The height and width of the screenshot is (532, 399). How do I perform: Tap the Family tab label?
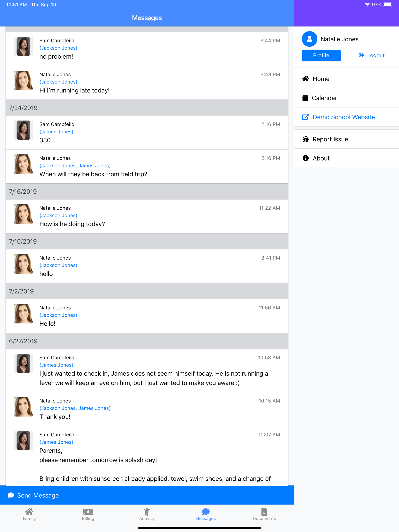pos(29,519)
